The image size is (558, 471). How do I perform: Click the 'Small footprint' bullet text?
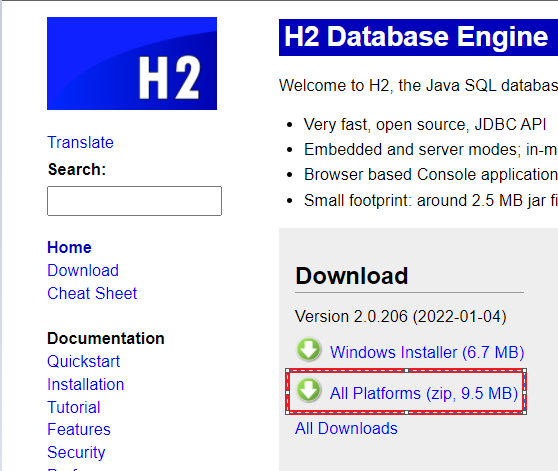tap(431, 201)
